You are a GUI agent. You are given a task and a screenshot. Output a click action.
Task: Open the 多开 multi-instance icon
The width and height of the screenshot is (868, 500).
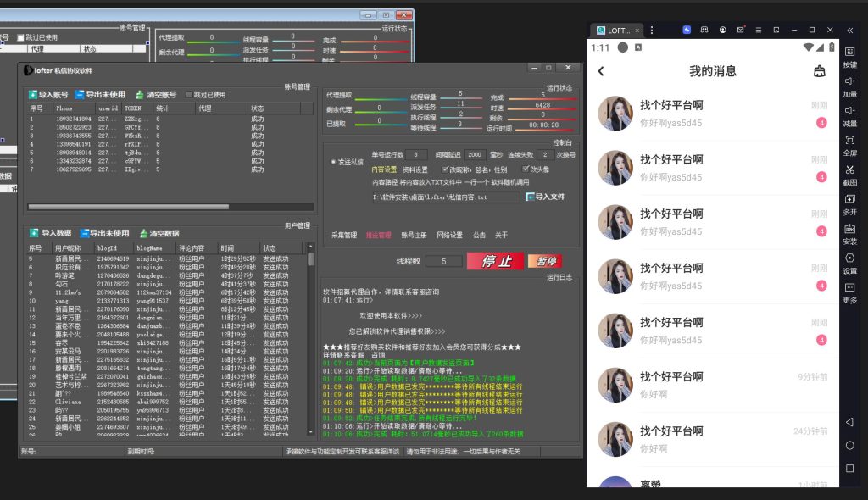tap(849, 199)
